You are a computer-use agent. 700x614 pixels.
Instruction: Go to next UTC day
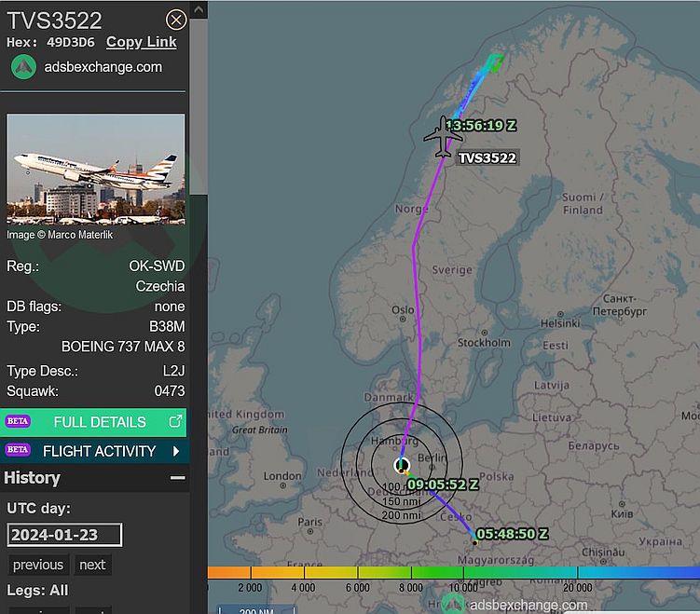[92, 565]
